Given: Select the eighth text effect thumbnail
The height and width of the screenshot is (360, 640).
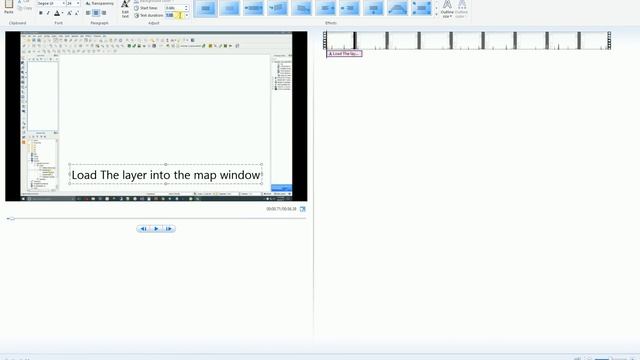Looking at the screenshot, I should click(x=373, y=8).
